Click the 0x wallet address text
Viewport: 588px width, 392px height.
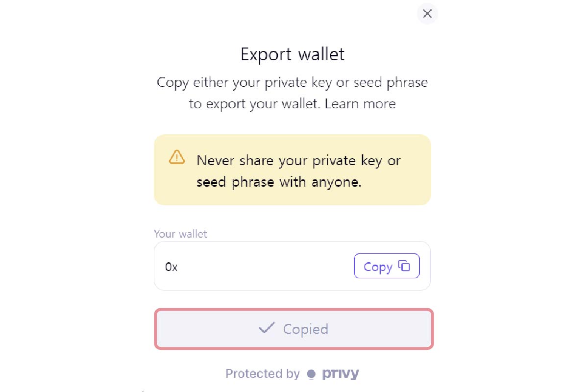pos(171,267)
